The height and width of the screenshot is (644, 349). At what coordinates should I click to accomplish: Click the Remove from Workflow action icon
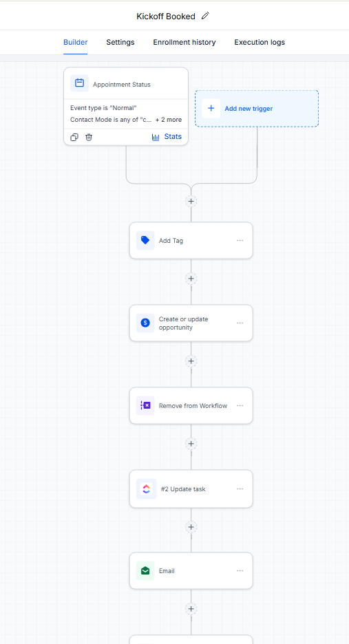145,405
